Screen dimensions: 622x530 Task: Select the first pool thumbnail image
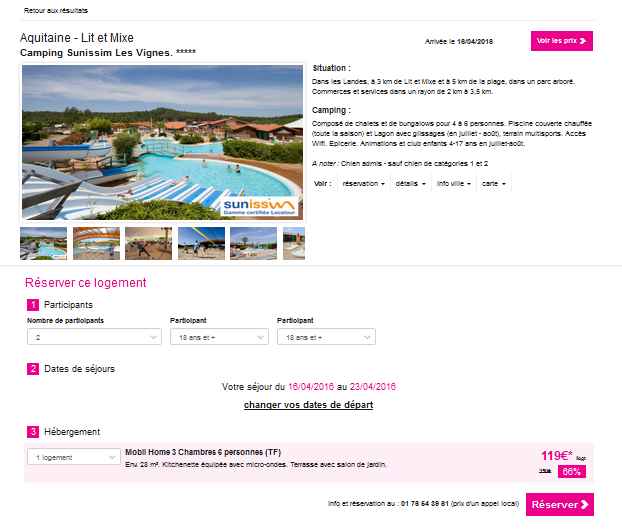pyautogui.click(x=44, y=244)
